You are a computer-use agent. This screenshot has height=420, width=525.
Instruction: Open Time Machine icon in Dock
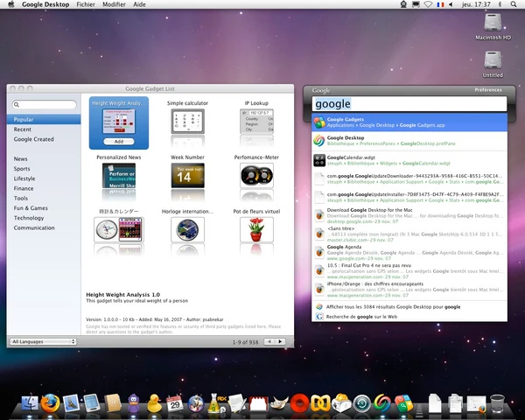tap(362, 403)
